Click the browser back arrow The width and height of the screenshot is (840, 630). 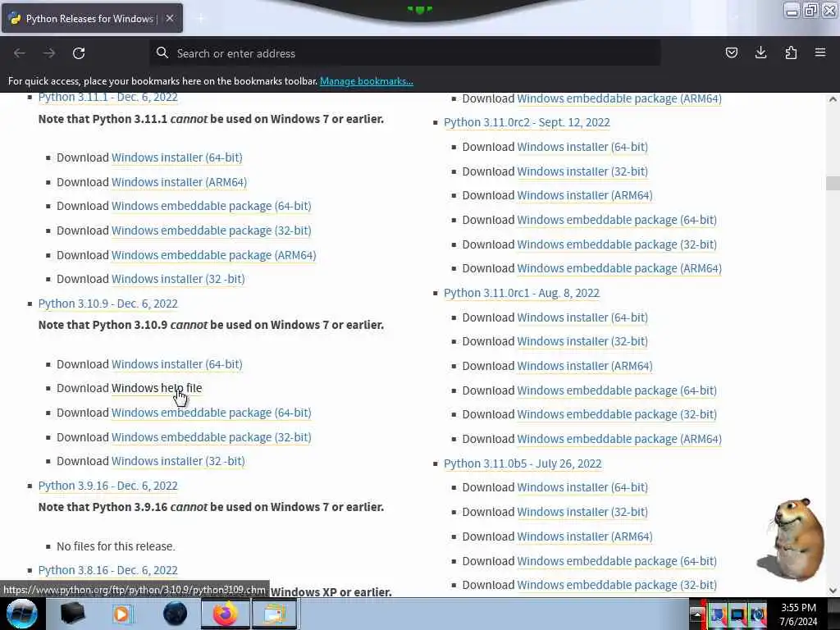20,53
